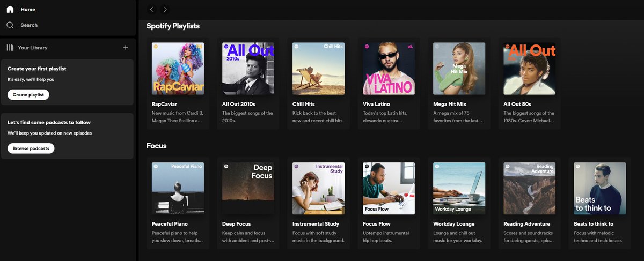Open Home in sidebar
644x261 pixels.
(28, 9)
